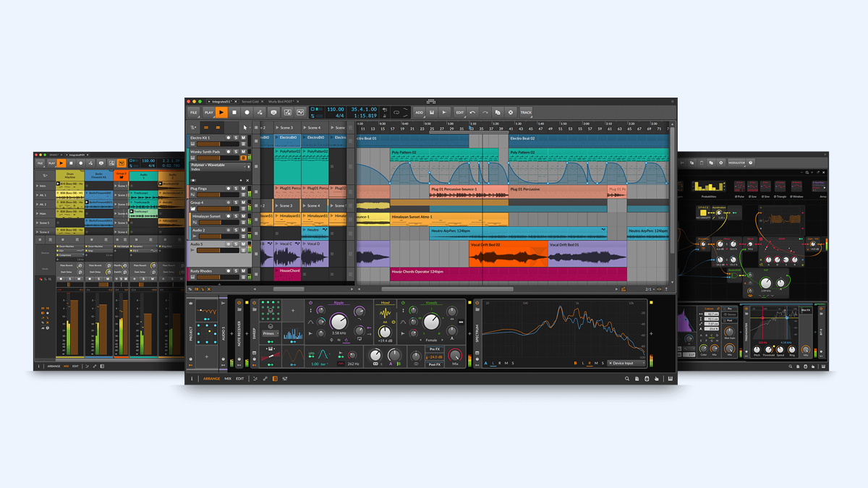Open the search magnifier in the footer
Screen dimensions: 868x488
(627, 379)
